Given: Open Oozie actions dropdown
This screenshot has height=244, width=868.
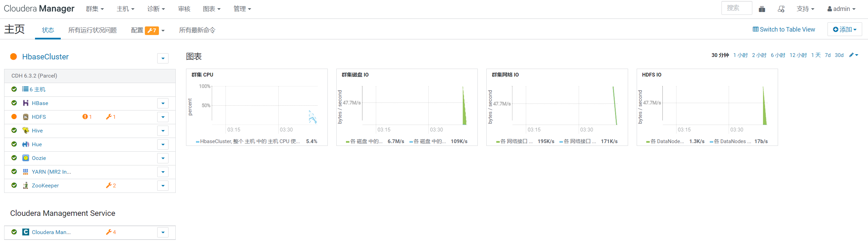Looking at the screenshot, I should click(x=163, y=158).
